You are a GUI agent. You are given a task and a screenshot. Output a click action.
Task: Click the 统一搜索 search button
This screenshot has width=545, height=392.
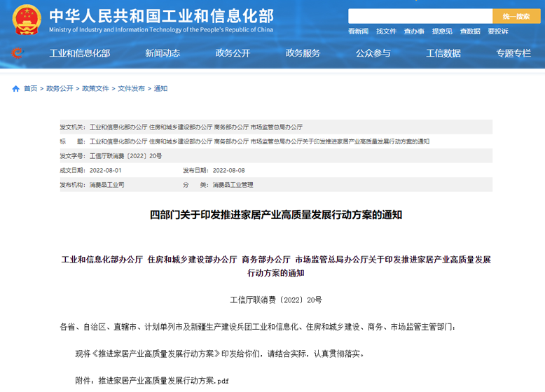[516, 16]
